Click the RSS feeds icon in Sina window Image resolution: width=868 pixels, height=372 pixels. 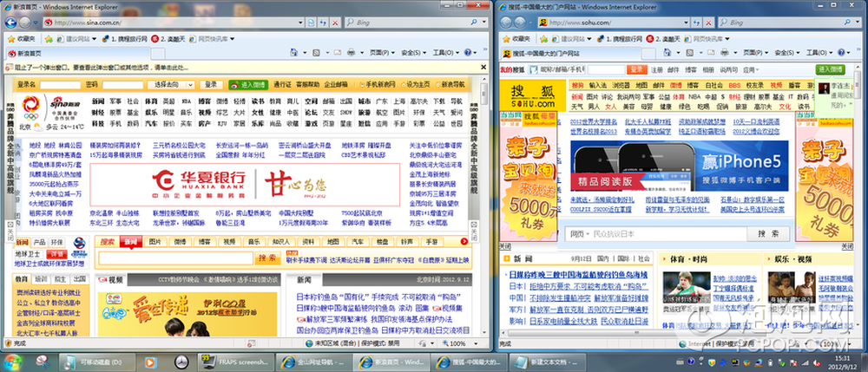click(x=319, y=53)
